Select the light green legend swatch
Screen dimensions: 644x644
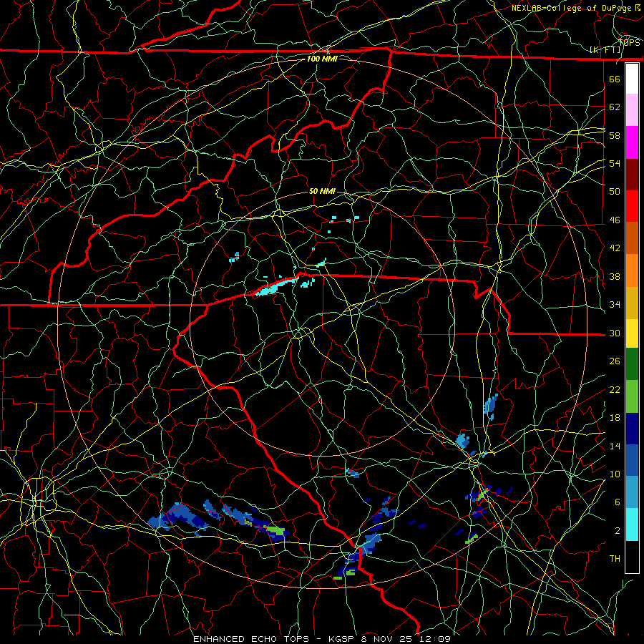click(x=632, y=396)
